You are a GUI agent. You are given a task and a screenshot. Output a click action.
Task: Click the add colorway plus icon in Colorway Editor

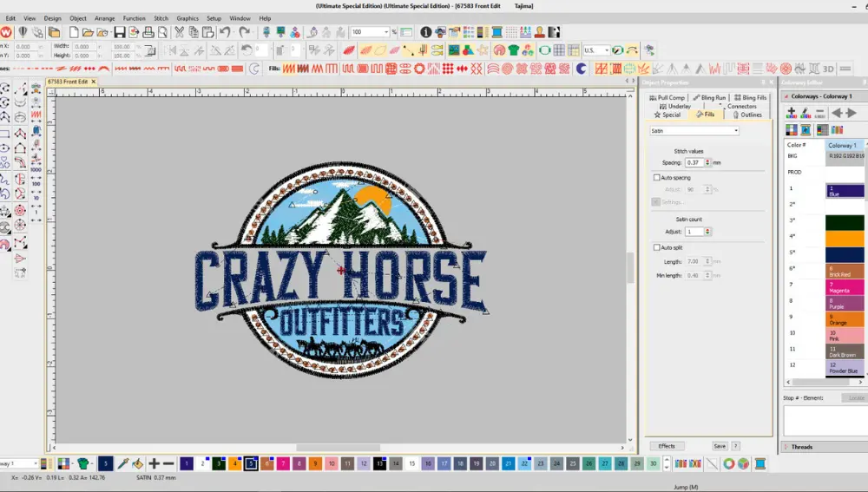click(791, 113)
